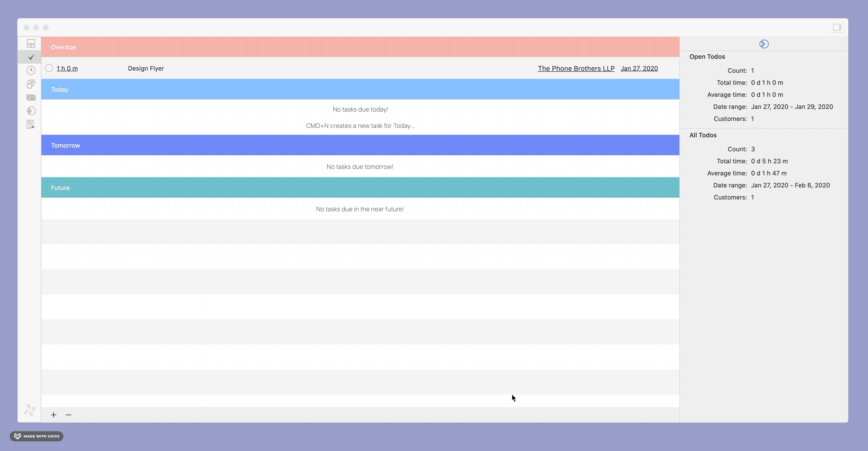
Task: Open The Phone Brothers LLP customer link
Action: point(576,68)
